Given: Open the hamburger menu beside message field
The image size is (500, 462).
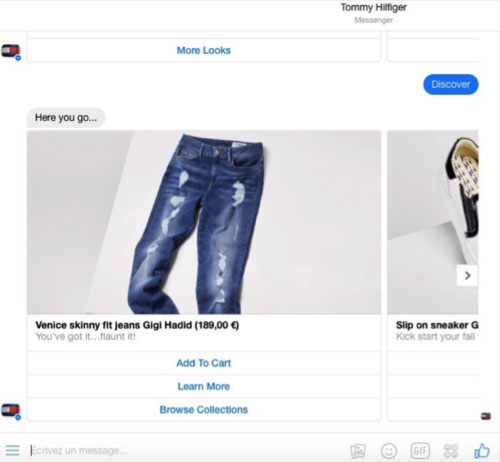Looking at the screenshot, I should 12,450.
